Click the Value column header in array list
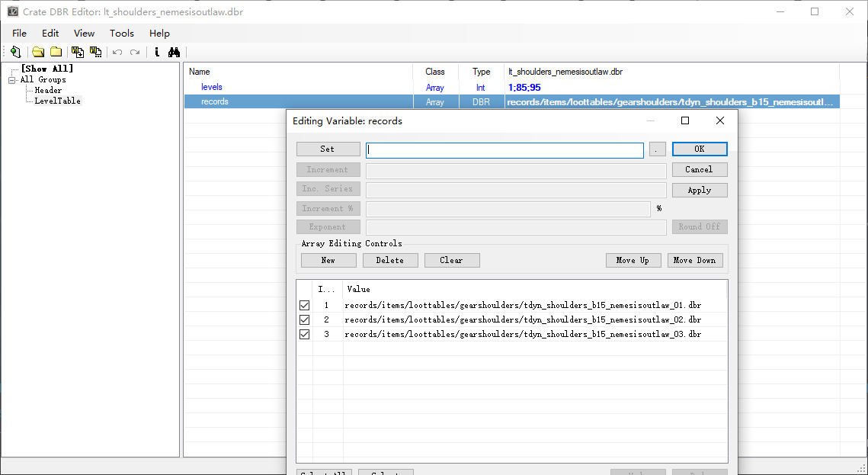Screen dimensions: 868x475 point(534,289)
